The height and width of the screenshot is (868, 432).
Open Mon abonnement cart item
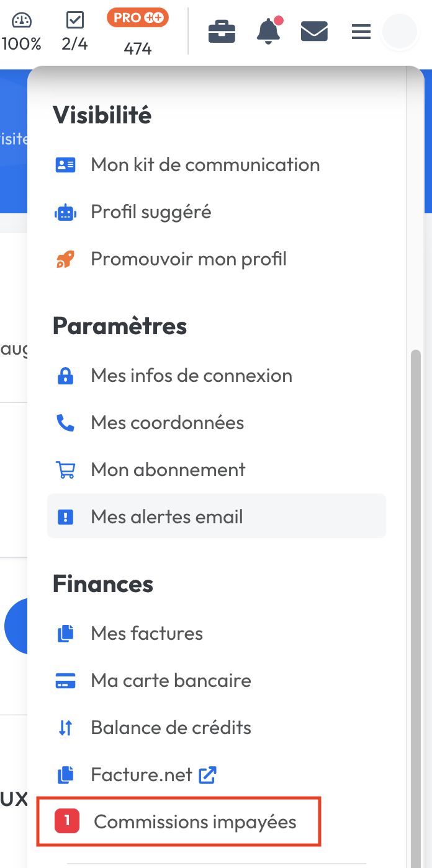(168, 470)
